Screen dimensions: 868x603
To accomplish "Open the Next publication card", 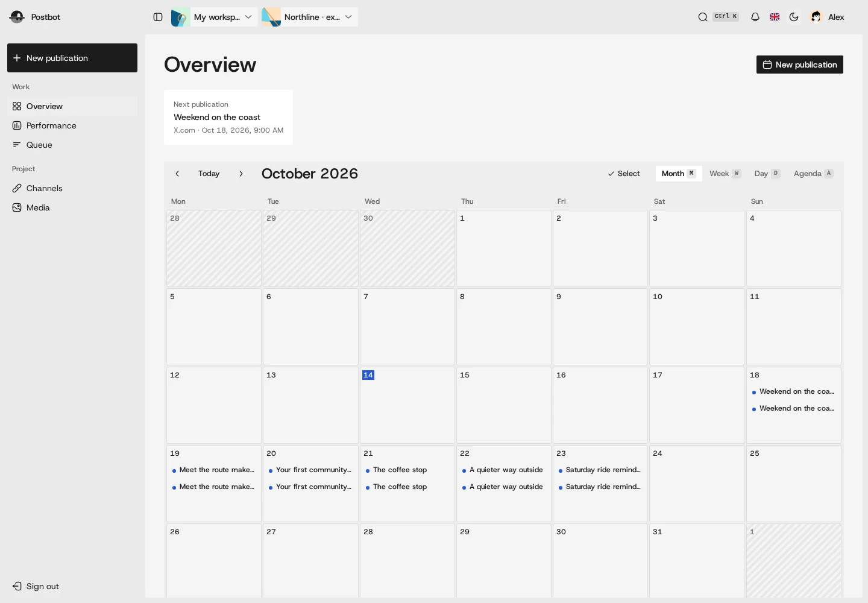I will point(228,117).
